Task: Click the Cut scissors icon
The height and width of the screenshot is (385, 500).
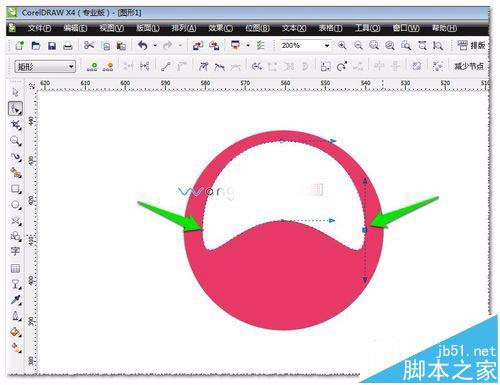Action: tap(89, 45)
